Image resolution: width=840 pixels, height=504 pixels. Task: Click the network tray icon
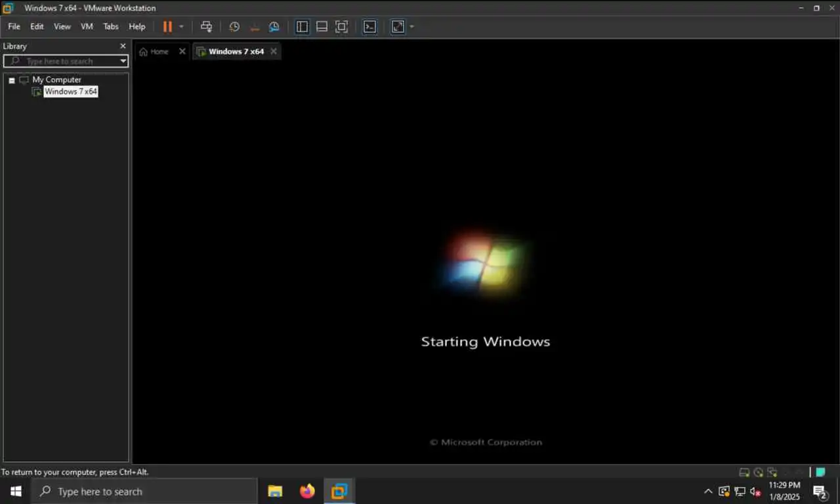click(x=740, y=492)
